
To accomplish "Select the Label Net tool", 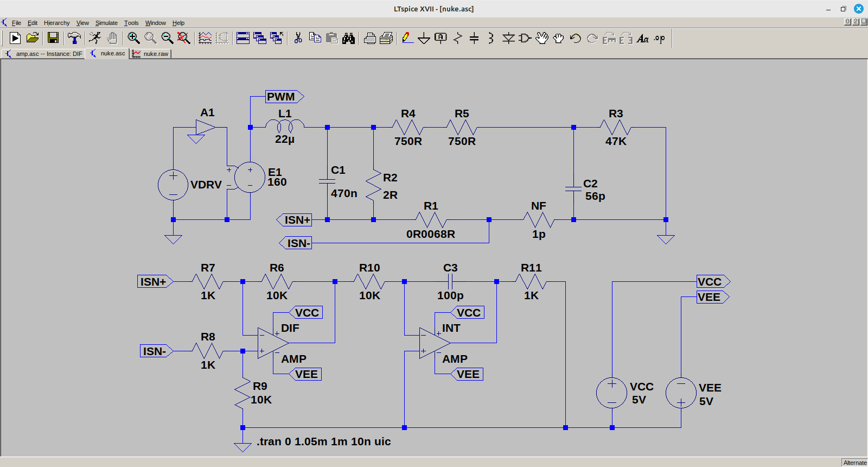I will pyautogui.click(x=441, y=38).
